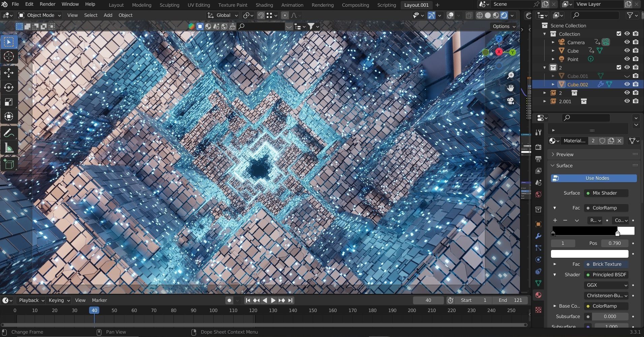
Task: Activate the Annotate pencil tool
Action: tap(9, 133)
